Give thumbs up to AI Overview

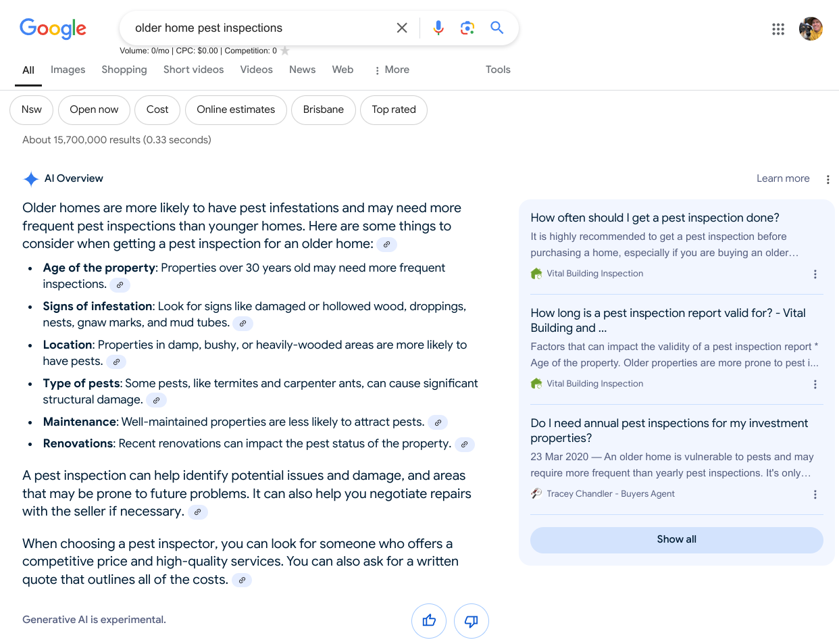pyautogui.click(x=429, y=621)
